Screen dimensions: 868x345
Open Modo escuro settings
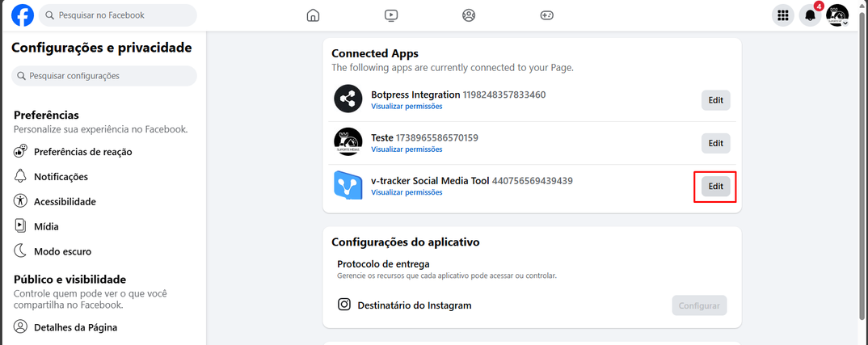click(x=62, y=251)
